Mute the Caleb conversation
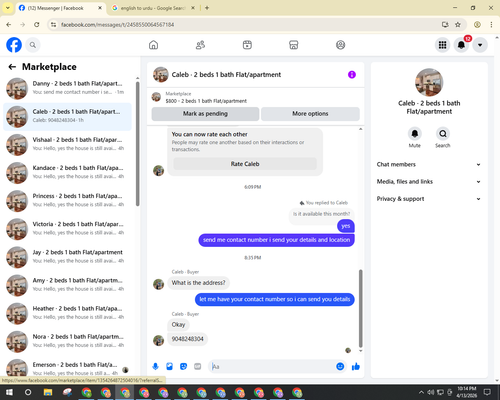The height and width of the screenshot is (400, 500). [415, 134]
